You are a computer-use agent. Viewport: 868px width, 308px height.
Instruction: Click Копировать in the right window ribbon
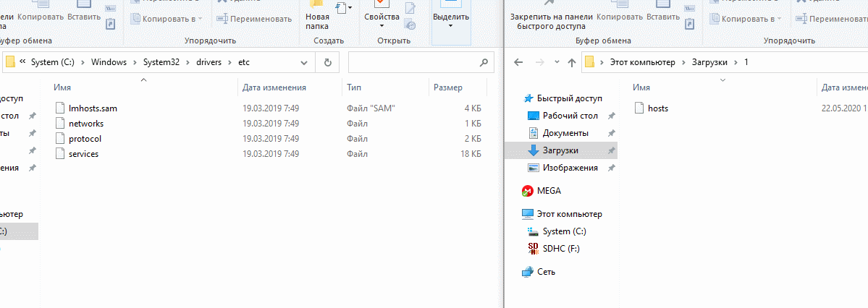(620, 17)
